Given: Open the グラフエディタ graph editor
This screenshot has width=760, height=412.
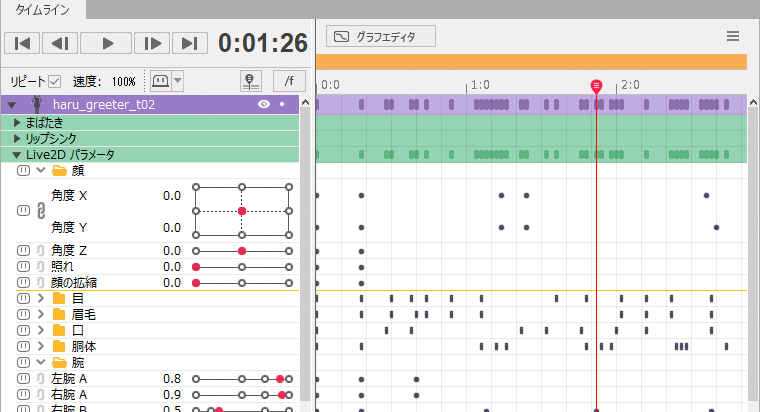Looking at the screenshot, I should (380, 36).
